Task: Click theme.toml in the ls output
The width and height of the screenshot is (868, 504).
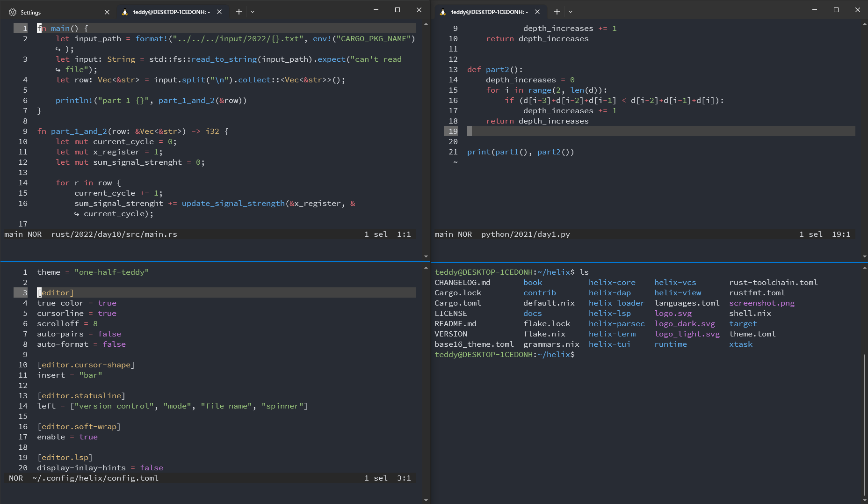Action: click(752, 334)
